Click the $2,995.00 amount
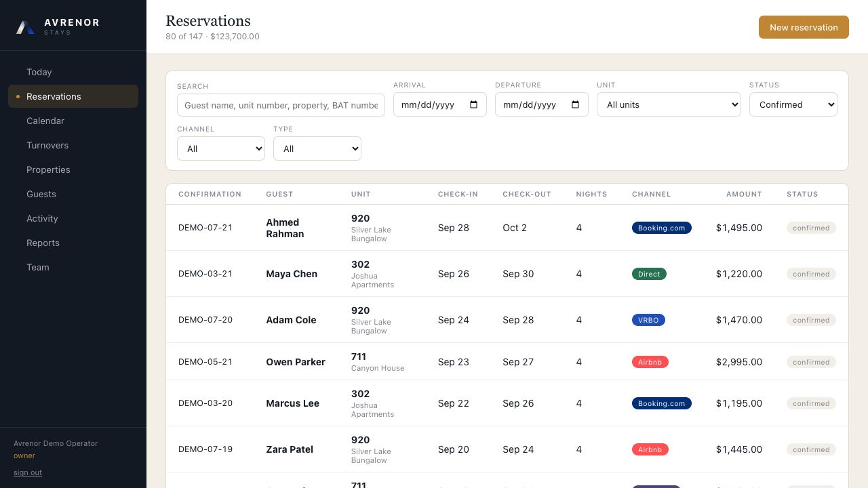 [x=739, y=362]
